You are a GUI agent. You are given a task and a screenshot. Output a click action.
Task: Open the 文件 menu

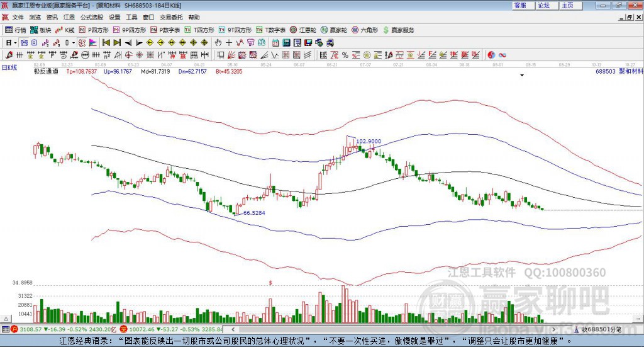click(x=18, y=17)
